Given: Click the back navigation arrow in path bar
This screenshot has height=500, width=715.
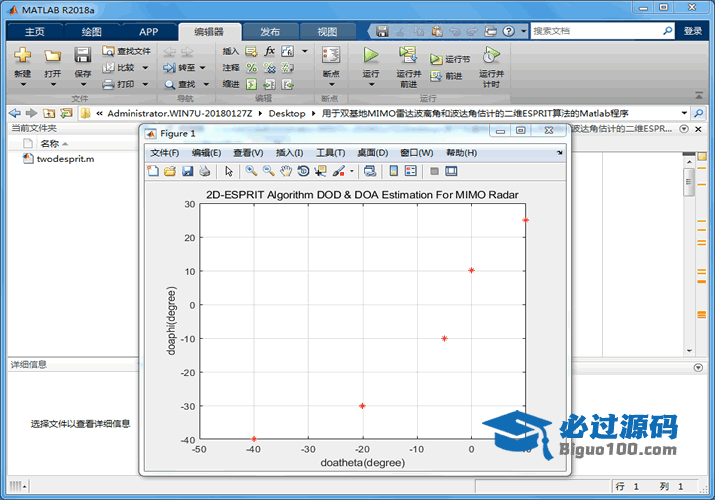Looking at the screenshot, I should click(15, 113).
